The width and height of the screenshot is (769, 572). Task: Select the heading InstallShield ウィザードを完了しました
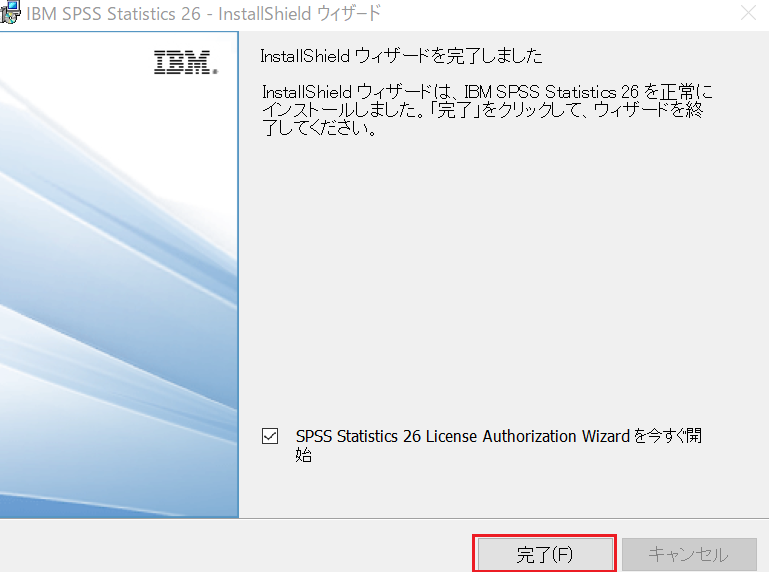pos(401,56)
